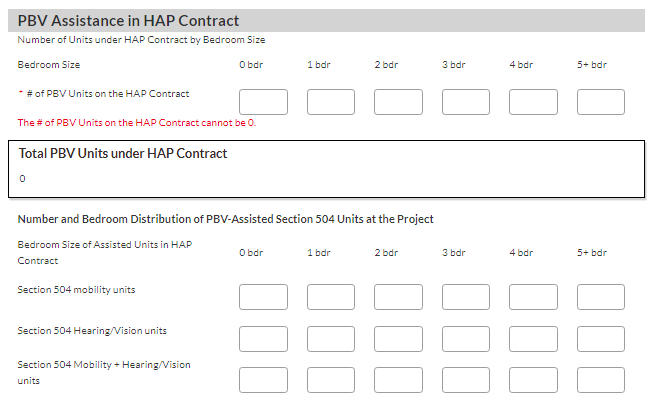Focus the 3 bdr PBV Units field
This screenshot has height=403, width=667.
point(466,102)
